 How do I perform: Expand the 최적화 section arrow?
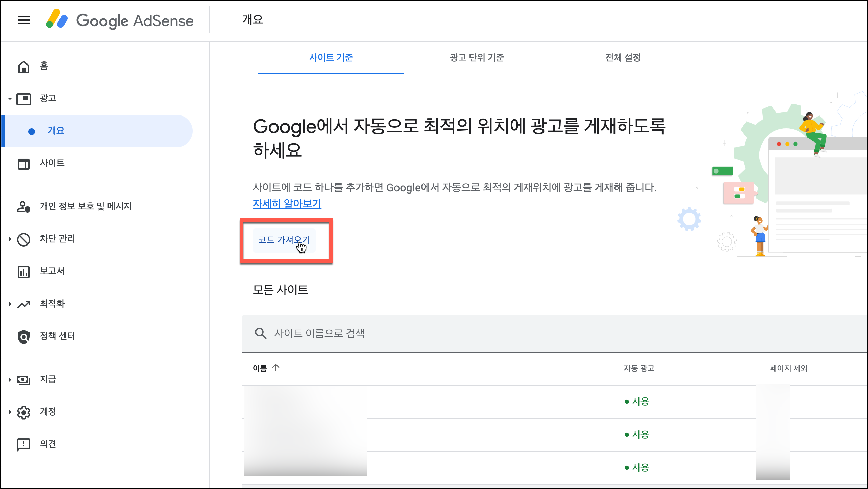click(x=10, y=304)
